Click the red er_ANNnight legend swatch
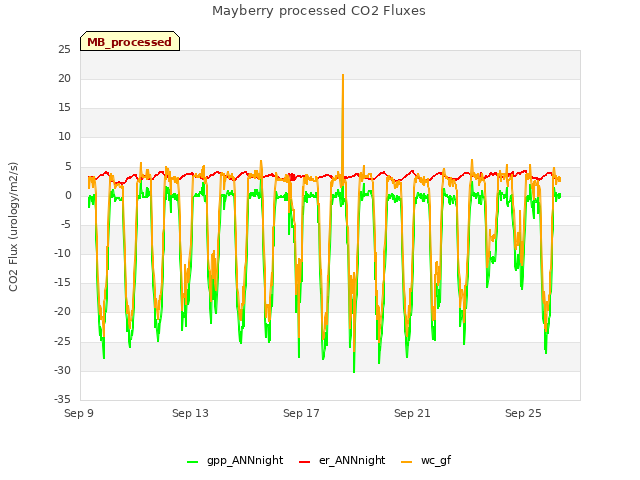Screen dimensions: 640x480 pos(304,462)
